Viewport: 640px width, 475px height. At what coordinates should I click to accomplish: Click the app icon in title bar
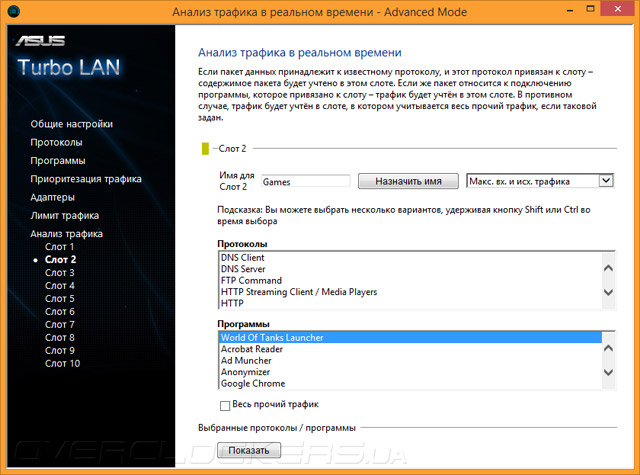[x=13, y=11]
